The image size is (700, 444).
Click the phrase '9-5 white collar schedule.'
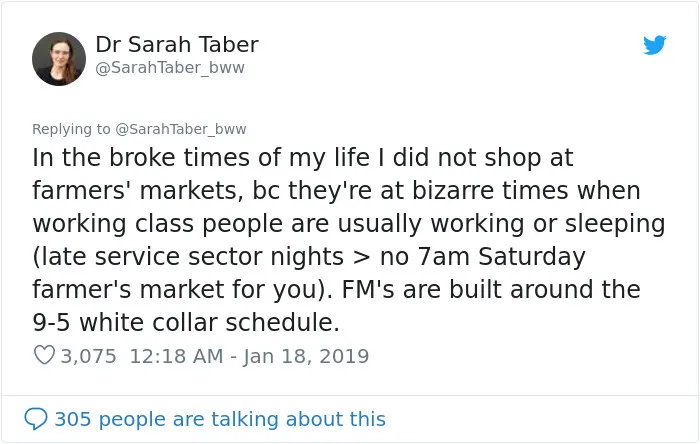click(x=186, y=322)
